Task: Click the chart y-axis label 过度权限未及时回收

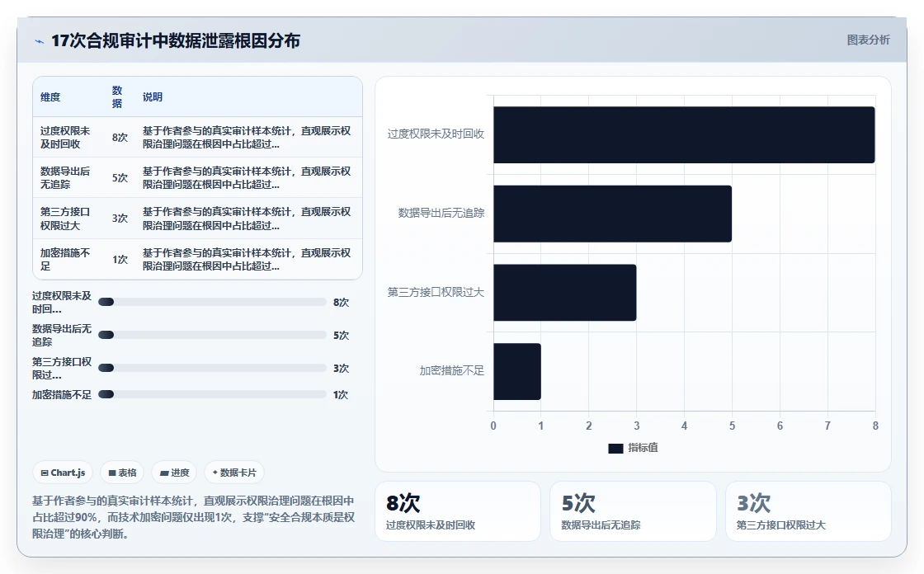Action: (x=436, y=134)
